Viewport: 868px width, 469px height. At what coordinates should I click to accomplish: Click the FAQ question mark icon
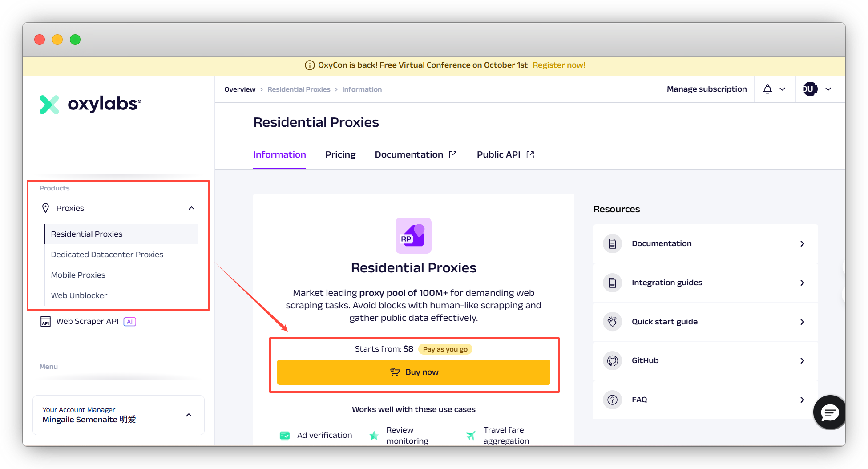(x=612, y=400)
